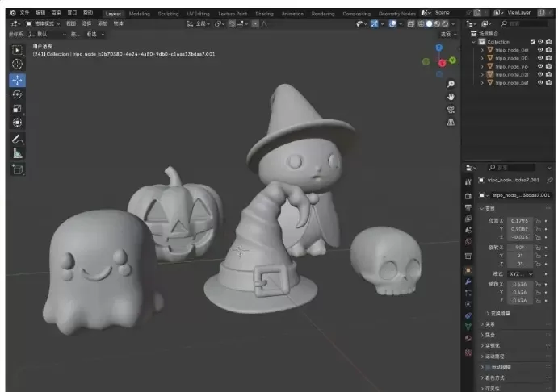Image resolution: width=558 pixels, height=392 pixels.
Task: Open the 选择 menu in viewport header
Action: tap(86, 23)
